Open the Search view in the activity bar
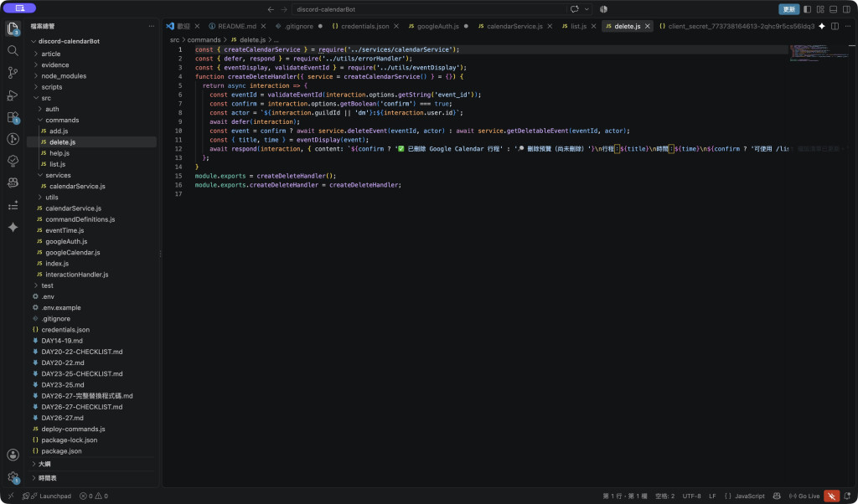Screen dimensions: 858x504 (13, 50)
